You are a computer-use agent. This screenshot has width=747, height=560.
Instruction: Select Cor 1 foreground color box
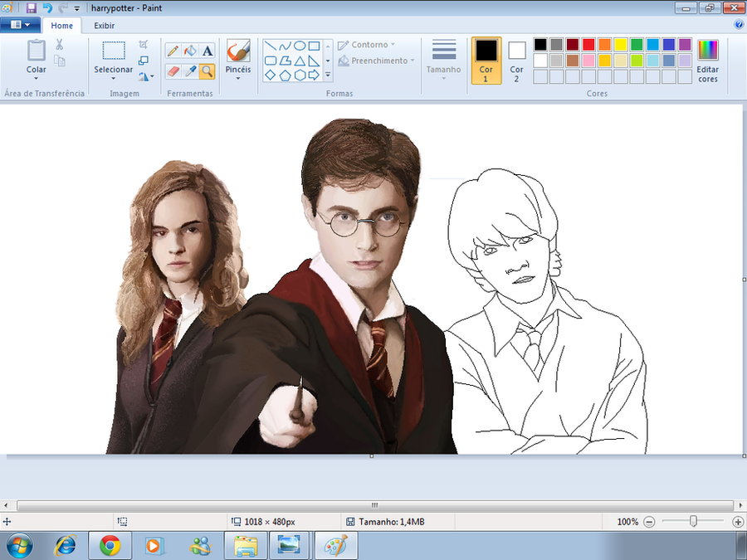click(x=486, y=61)
